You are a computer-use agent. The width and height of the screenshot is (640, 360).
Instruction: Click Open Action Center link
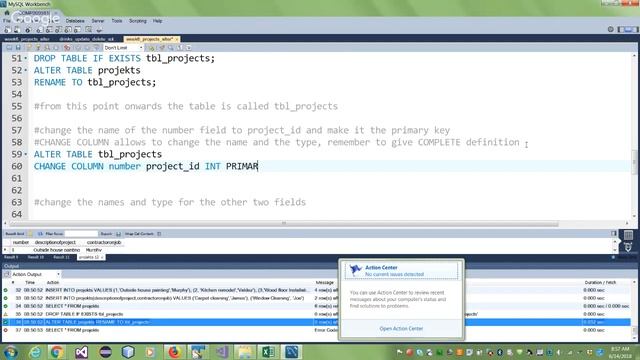pos(401,329)
